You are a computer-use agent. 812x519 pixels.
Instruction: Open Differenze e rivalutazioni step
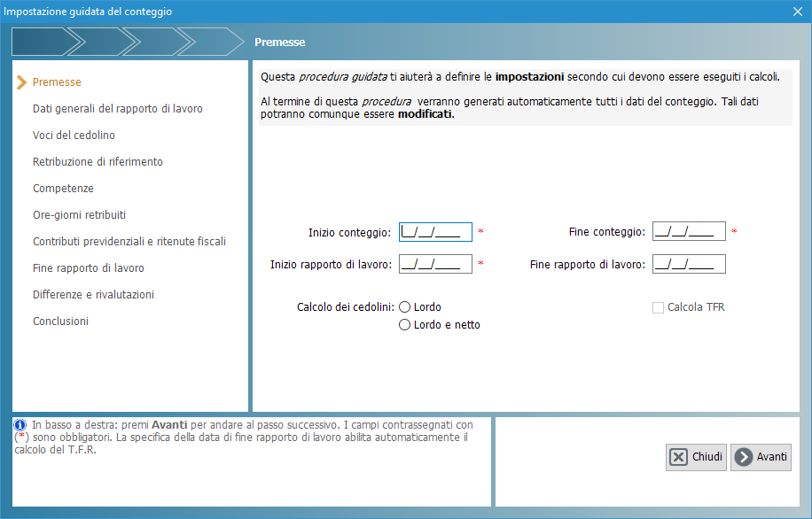94,294
